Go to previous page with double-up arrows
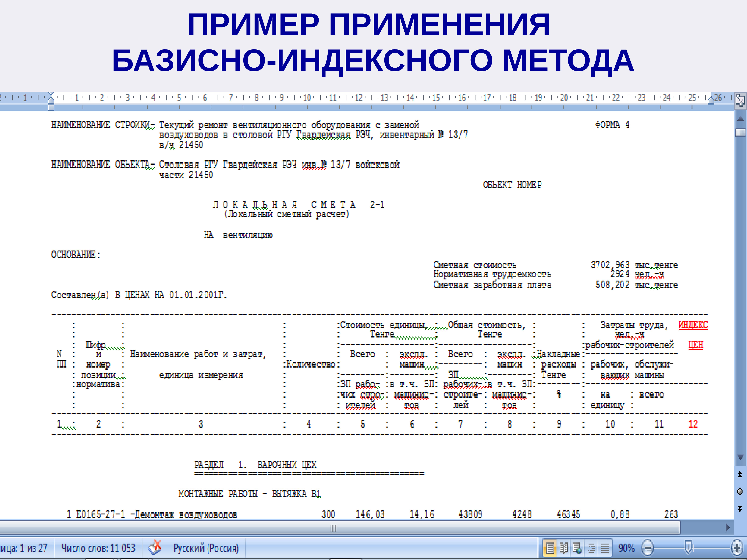 740,474
